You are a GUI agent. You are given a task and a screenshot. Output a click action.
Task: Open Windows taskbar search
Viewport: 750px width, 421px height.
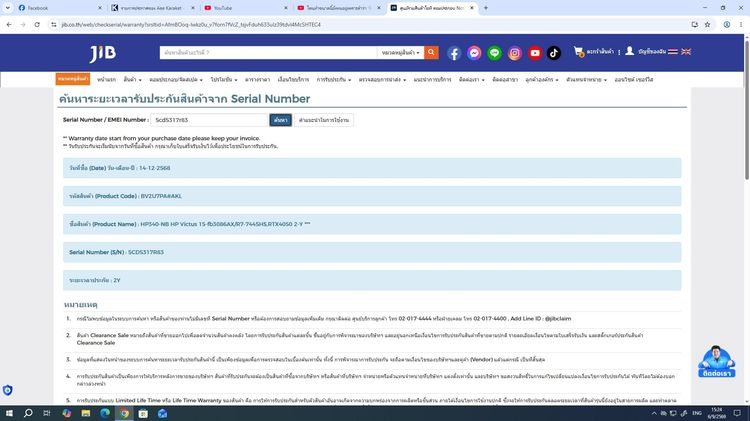click(28, 413)
